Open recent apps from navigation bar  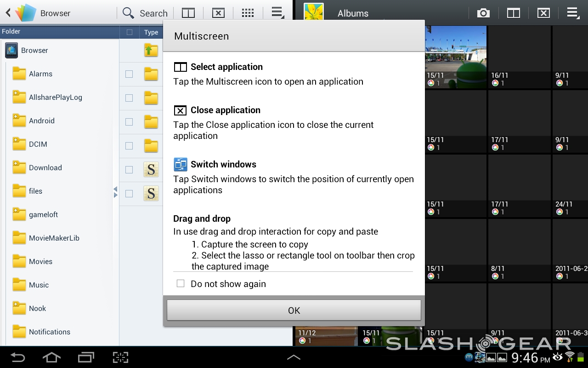(86, 357)
